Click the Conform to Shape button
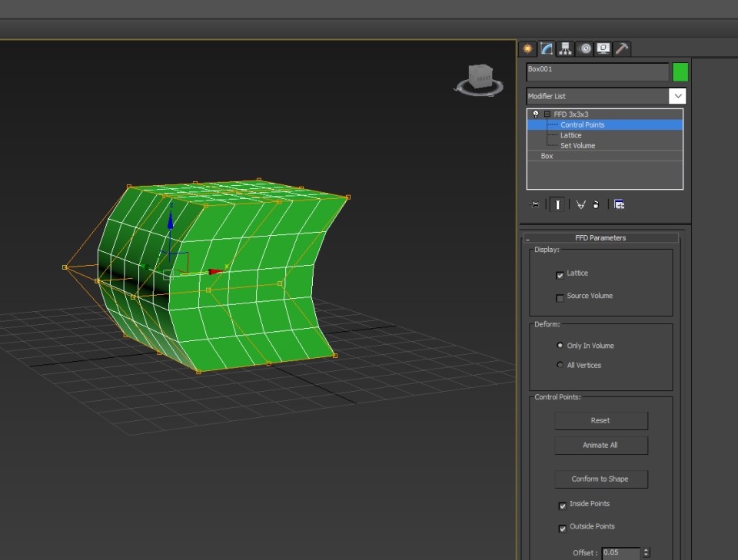 (600, 479)
